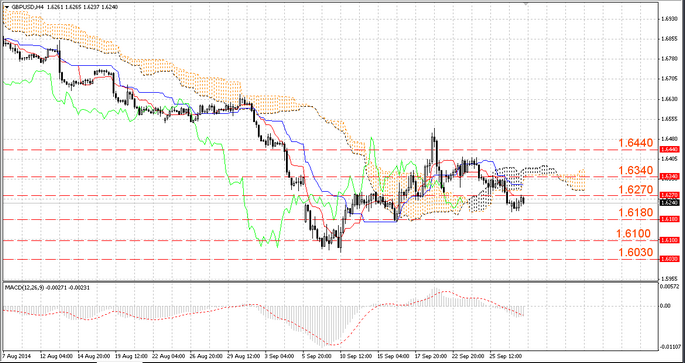
Task: Click the current price 1.6240 axis tag
Action: coord(669,203)
